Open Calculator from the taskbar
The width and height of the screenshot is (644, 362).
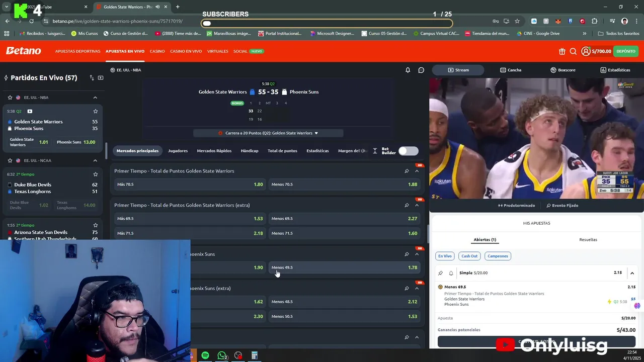coord(255,355)
